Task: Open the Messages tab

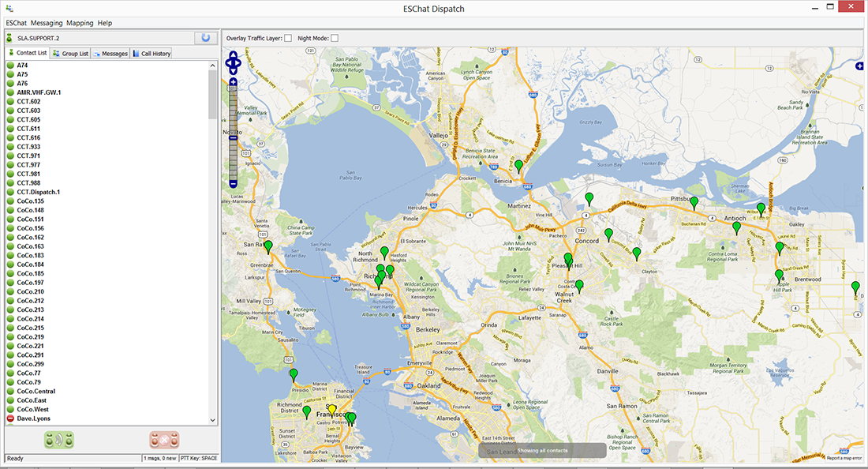Action: coord(110,54)
